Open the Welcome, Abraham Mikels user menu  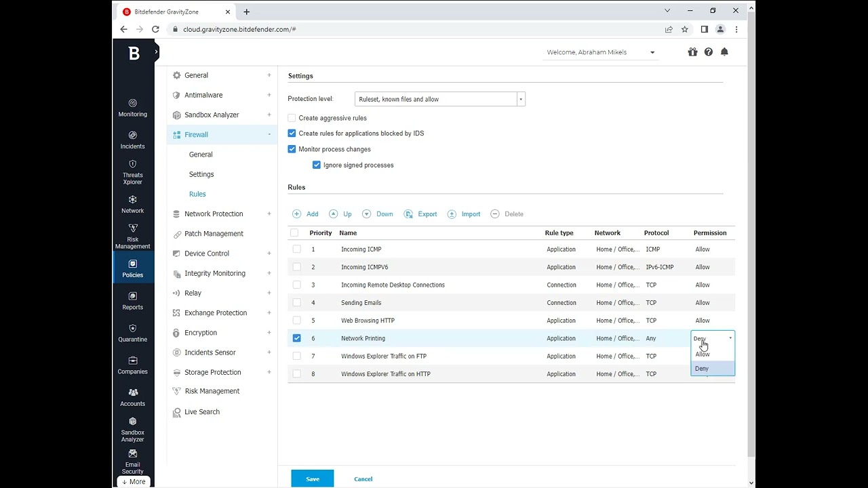coord(601,52)
